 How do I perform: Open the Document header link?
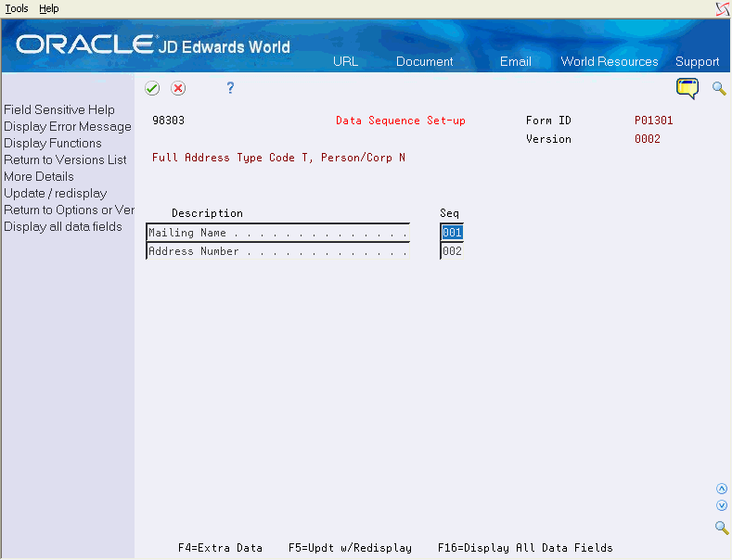click(x=424, y=61)
